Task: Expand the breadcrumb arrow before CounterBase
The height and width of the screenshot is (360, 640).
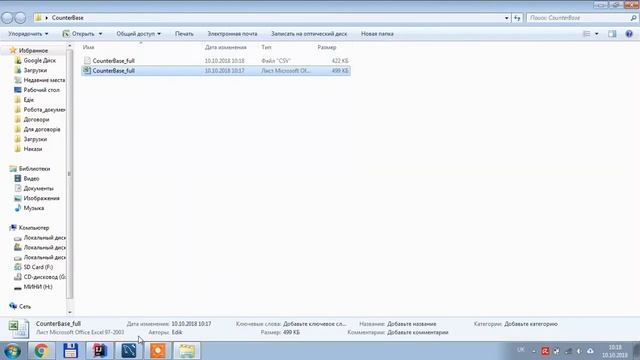Action: pos(47,18)
